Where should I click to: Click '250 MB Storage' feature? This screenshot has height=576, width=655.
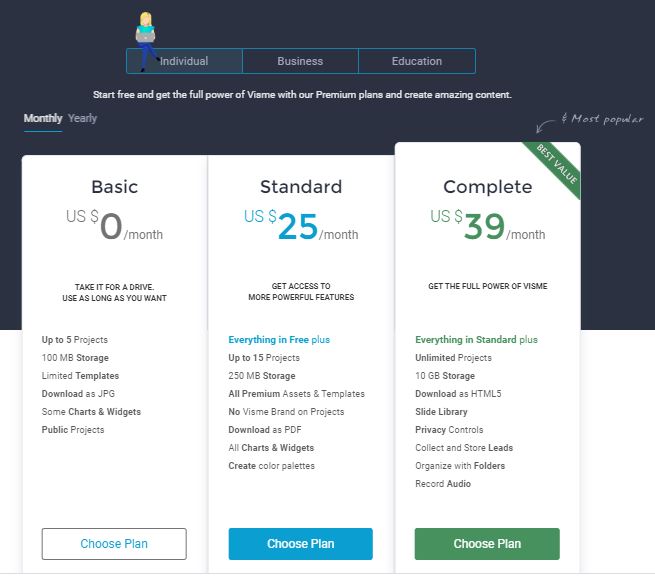pos(262,376)
